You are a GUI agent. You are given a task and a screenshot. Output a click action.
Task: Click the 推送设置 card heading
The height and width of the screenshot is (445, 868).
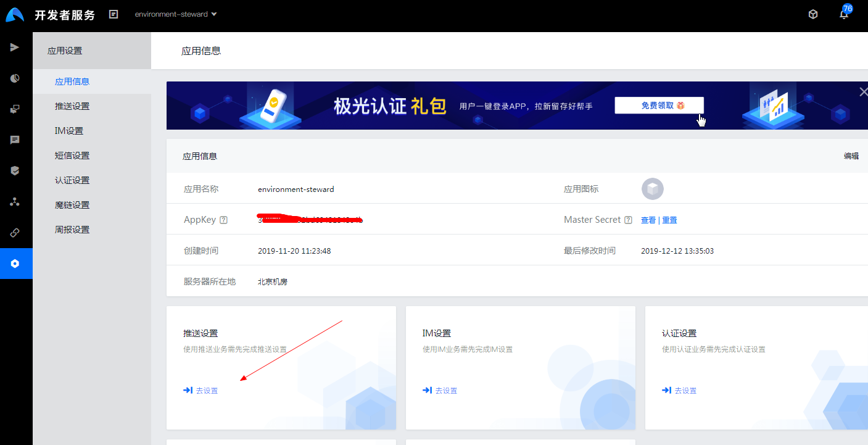(x=200, y=333)
